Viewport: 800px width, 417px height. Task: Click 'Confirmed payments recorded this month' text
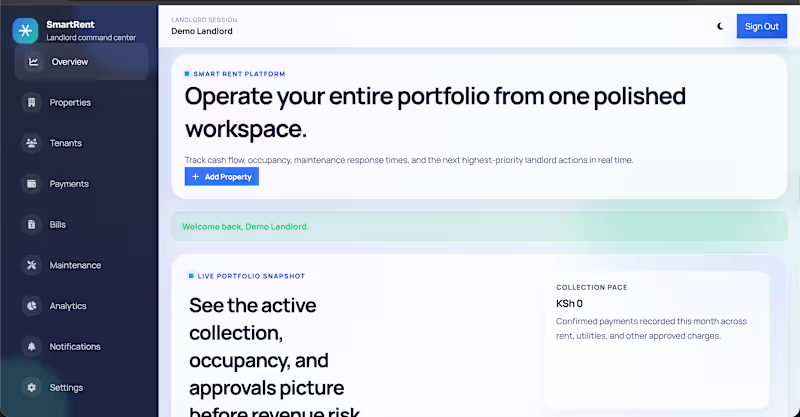pyautogui.click(x=652, y=329)
